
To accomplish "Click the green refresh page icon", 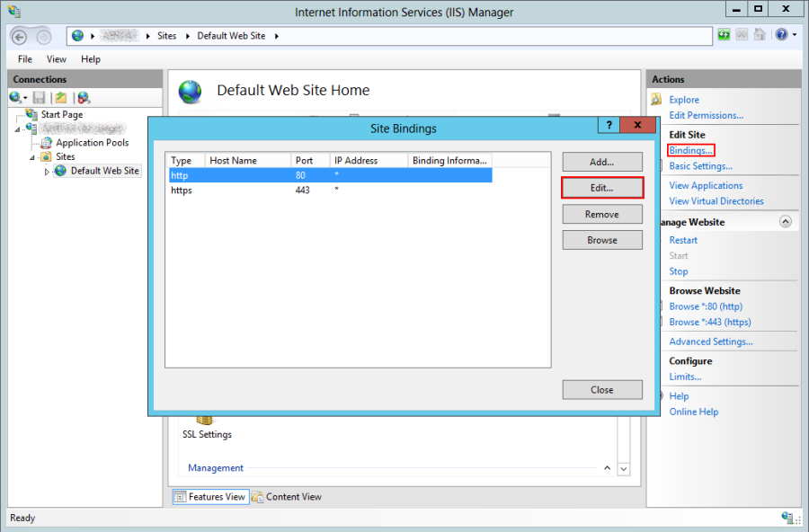I will (724, 34).
